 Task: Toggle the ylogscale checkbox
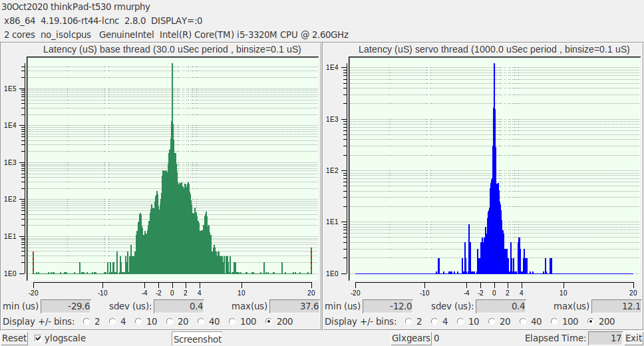pyautogui.click(x=38, y=338)
